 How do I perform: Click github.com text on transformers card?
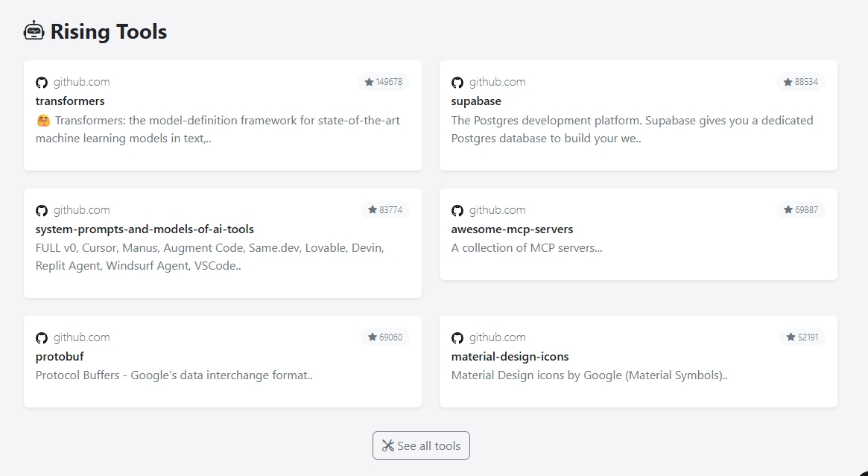pyautogui.click(x=82, y=82)
